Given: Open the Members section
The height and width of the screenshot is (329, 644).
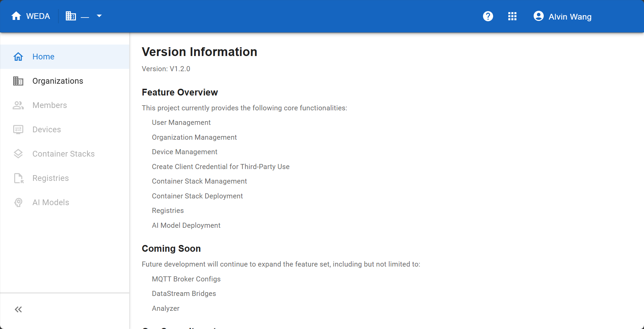Looking at the screenshot, I should 65,105.
